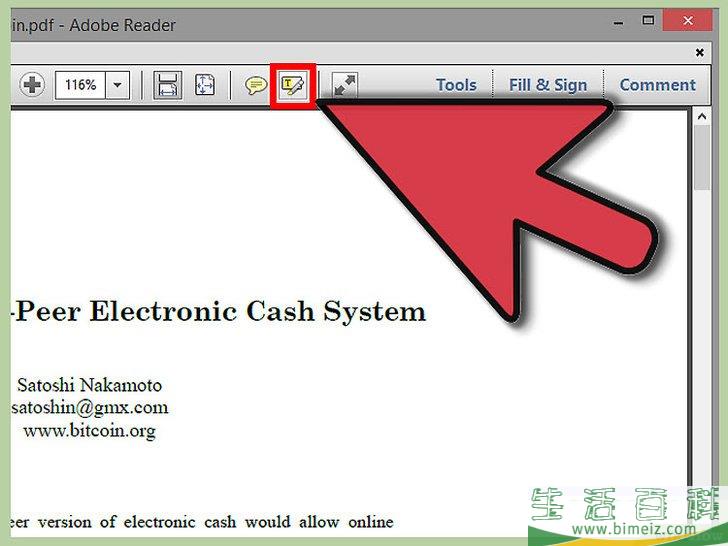Select the fit width scrolling icon

(168, 85)
